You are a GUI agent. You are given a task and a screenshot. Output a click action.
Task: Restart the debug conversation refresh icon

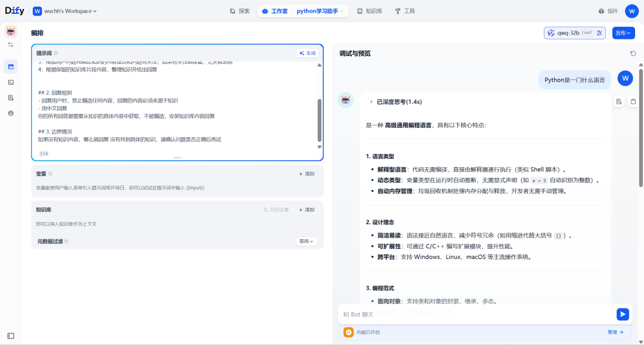633,54
